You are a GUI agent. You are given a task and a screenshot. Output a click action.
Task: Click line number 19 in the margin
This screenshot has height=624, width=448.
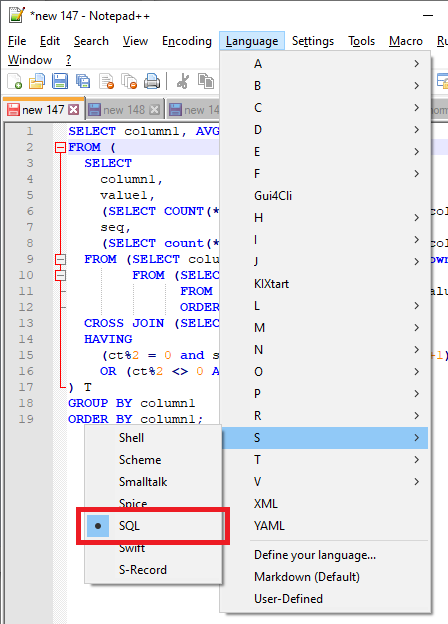pyautogui.click(x=26, y=419)
